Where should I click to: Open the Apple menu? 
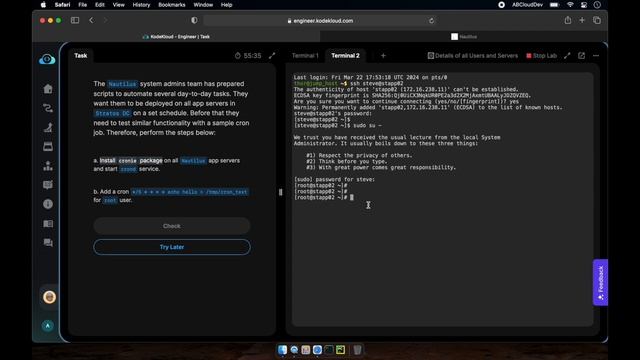(44, 5)
